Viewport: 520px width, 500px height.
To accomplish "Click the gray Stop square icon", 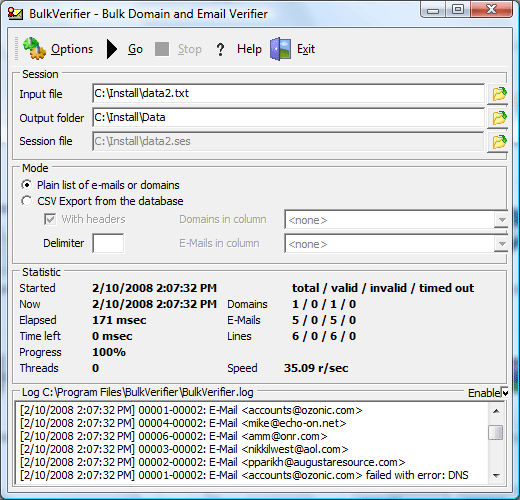I will tap(162, 49).
